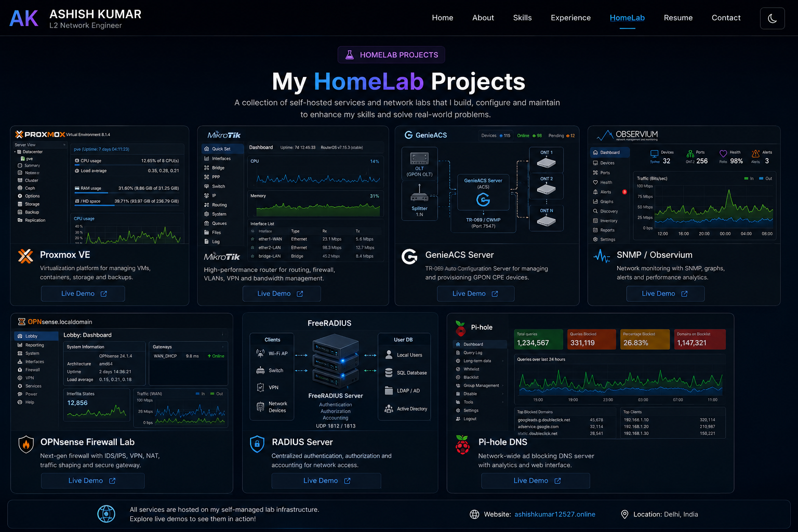Viewport: 798px width, 532px height.
Task: Click the Proxmox X logo icon
Action: coord(25,256)
